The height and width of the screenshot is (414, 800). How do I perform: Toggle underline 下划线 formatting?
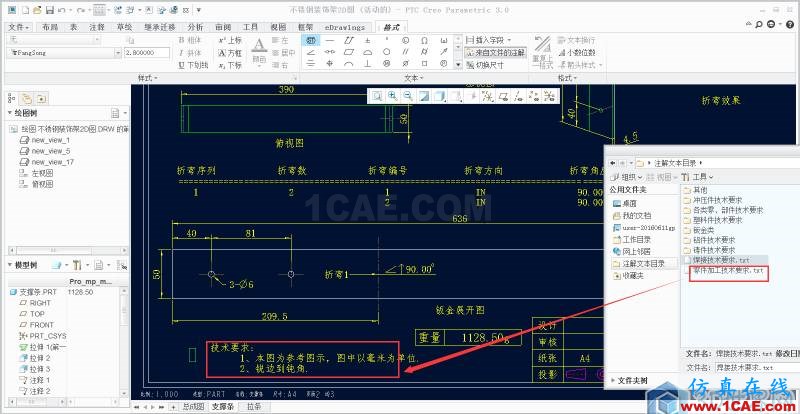point(193,65)
